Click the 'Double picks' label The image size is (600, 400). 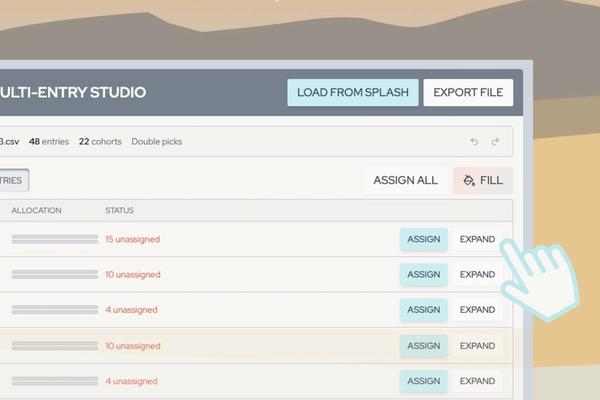pyautogui.click(x=157, y=142)
